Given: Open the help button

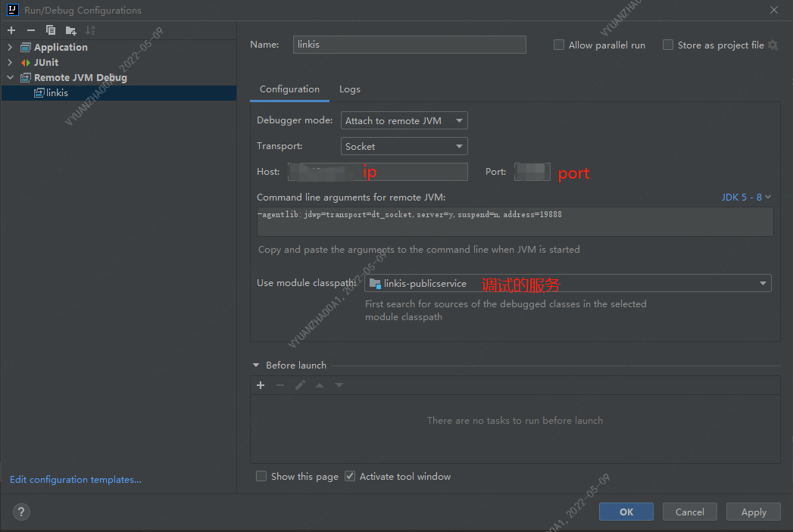Looking at the screenshot, I should 20,512.
